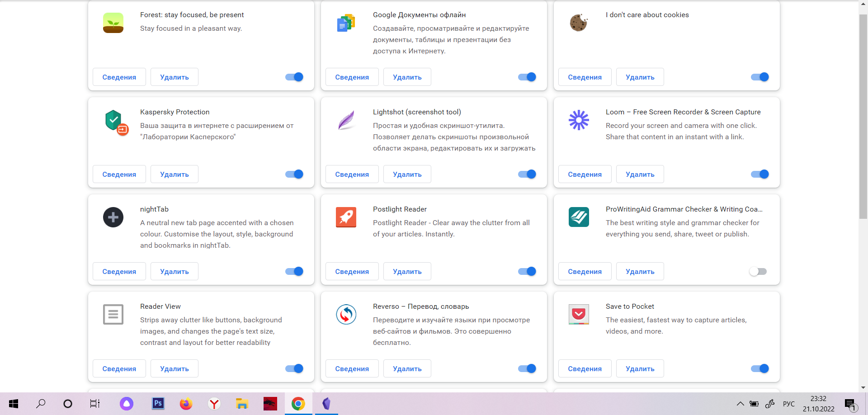Image resolution: width=868 pixels, height=415 pixels.
Task: Disable Google Документы офлайн toggle
Action: point(527,77)
